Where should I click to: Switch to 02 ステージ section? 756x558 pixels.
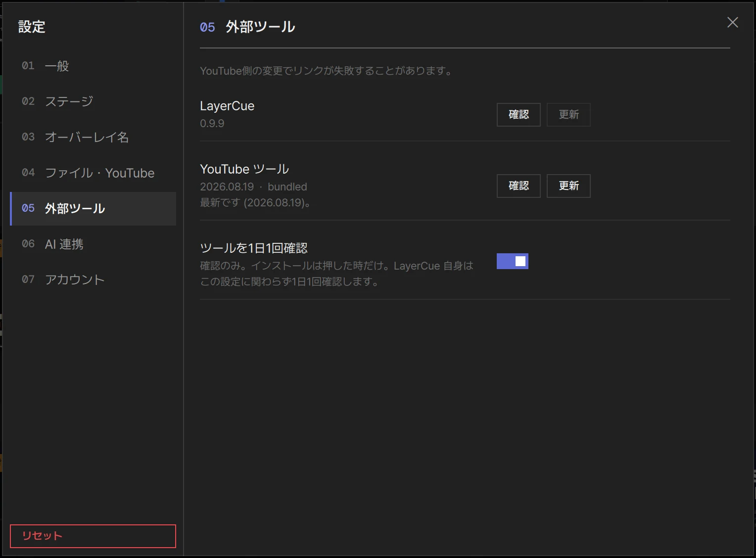pos(93,101)
